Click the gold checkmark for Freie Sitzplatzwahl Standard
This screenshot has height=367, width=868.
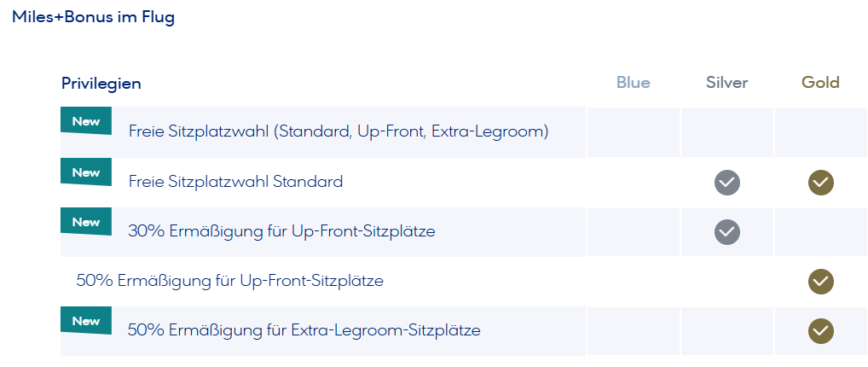point(821,182)
